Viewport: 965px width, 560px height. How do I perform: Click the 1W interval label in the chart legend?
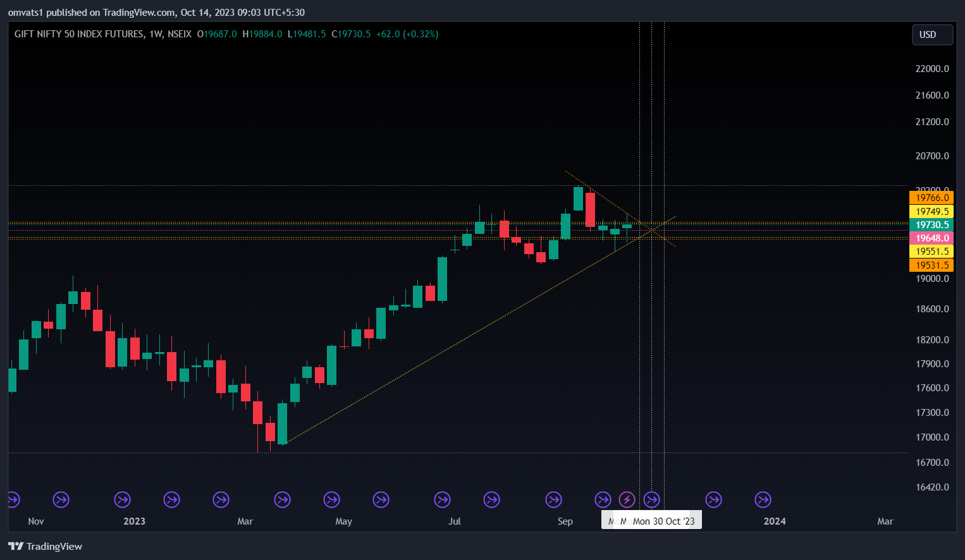[156, 34]
